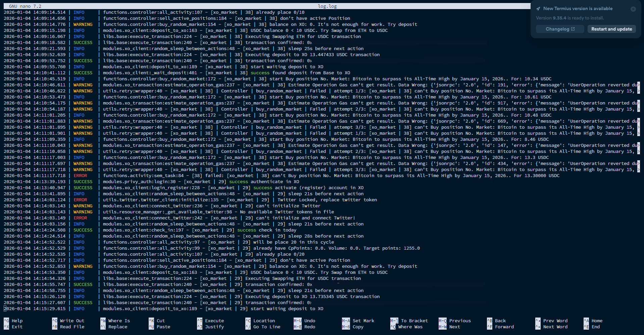This screenshot has height=335, width=644.
Task: Click the ^O Write Out shortcut key
Action: point(55,321)
